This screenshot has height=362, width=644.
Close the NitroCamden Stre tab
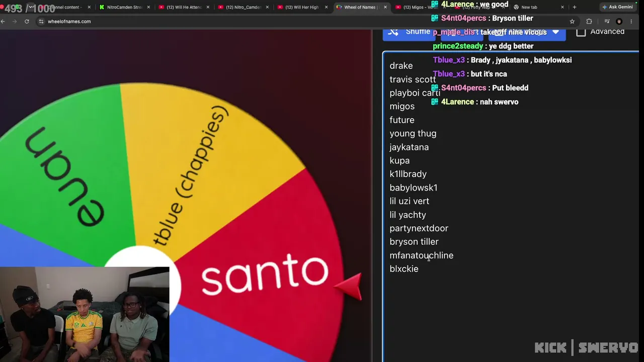(148, 7)
